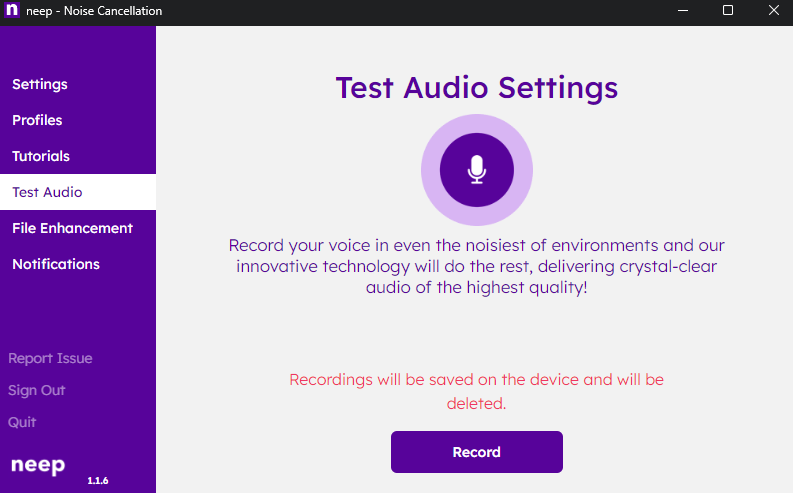The width and height of the screenshot is (793, 493).
Task: Click the title bar text neep - Noise Cancellation
Action: tap(94, 11)
